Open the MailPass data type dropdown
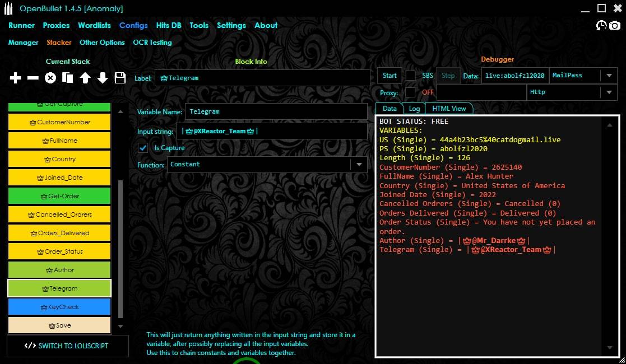Viewport: 626px width, 364px height. coord(583,76)
